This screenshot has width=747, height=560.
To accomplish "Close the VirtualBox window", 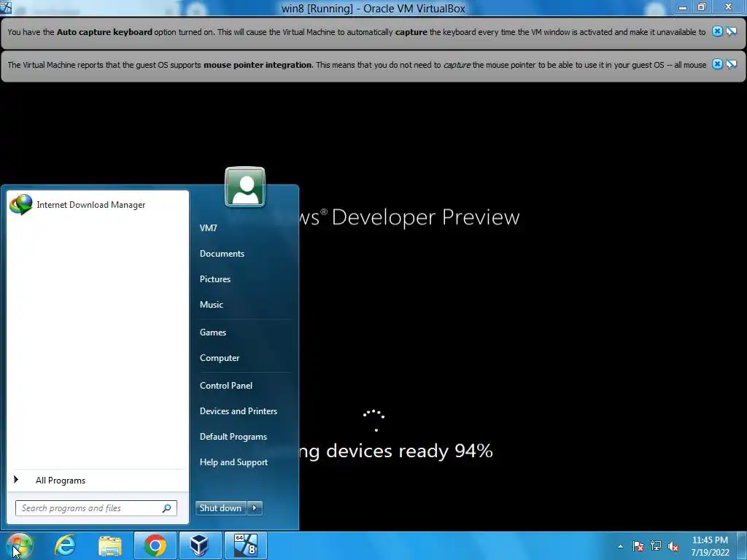I will pyautogui.click(x=728, y=7).
